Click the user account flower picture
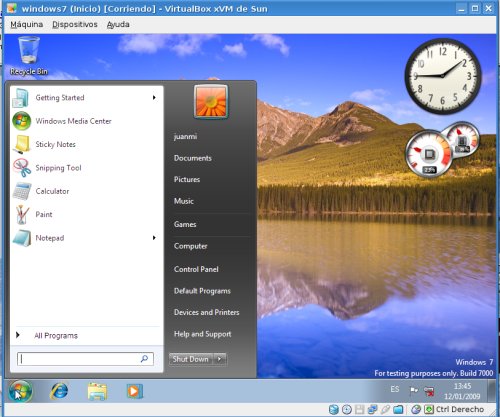This screenshot has height=417, width=500. coord(211,102)
